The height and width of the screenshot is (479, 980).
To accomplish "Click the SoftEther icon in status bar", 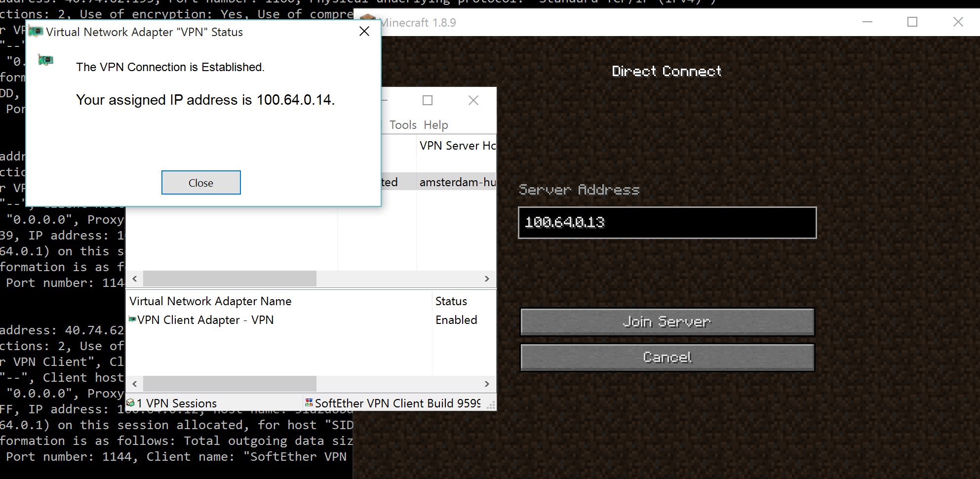I will point(309,403).
